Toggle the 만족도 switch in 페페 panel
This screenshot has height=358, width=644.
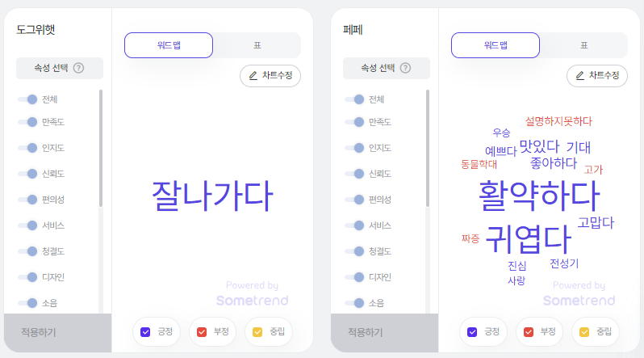point(354,122)
